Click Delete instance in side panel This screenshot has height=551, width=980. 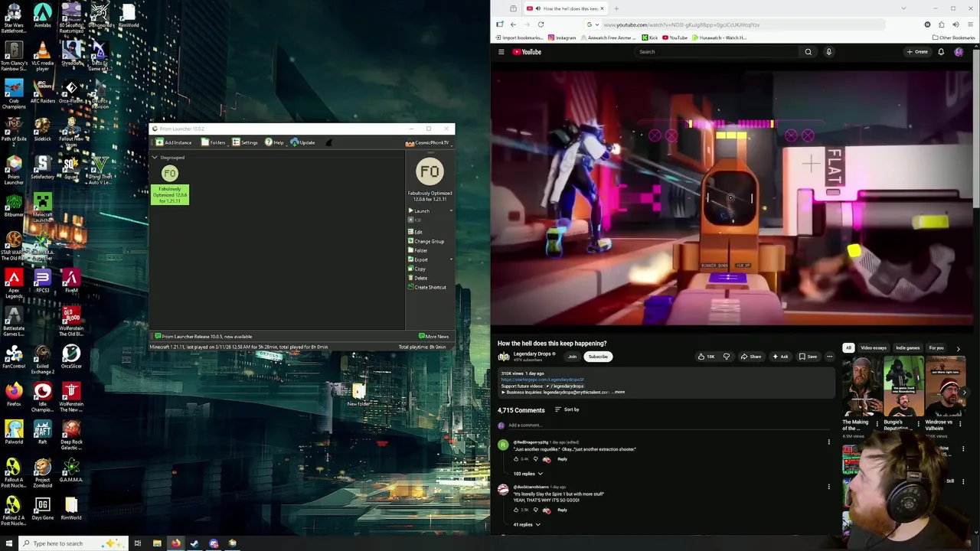pyautogui.click(x=417, y=278)
